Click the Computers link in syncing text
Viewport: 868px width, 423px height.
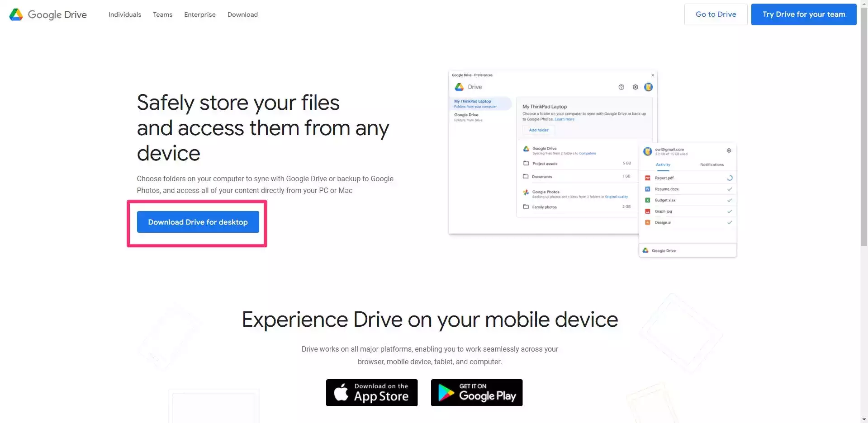(588, 153)
